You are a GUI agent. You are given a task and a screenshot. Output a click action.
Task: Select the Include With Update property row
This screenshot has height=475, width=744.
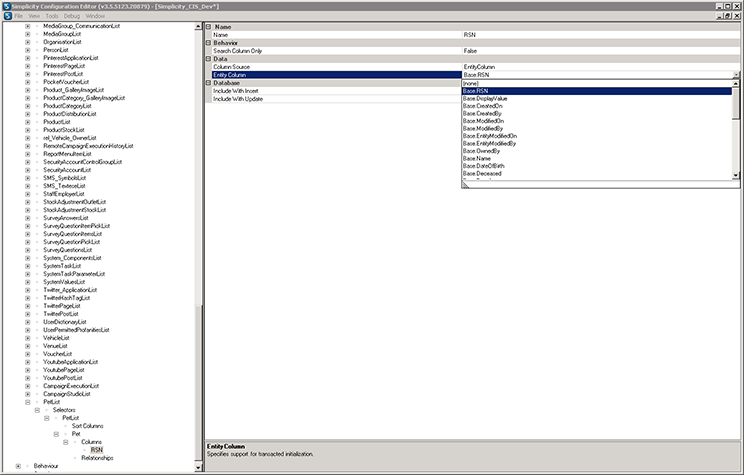pos(336,99)
